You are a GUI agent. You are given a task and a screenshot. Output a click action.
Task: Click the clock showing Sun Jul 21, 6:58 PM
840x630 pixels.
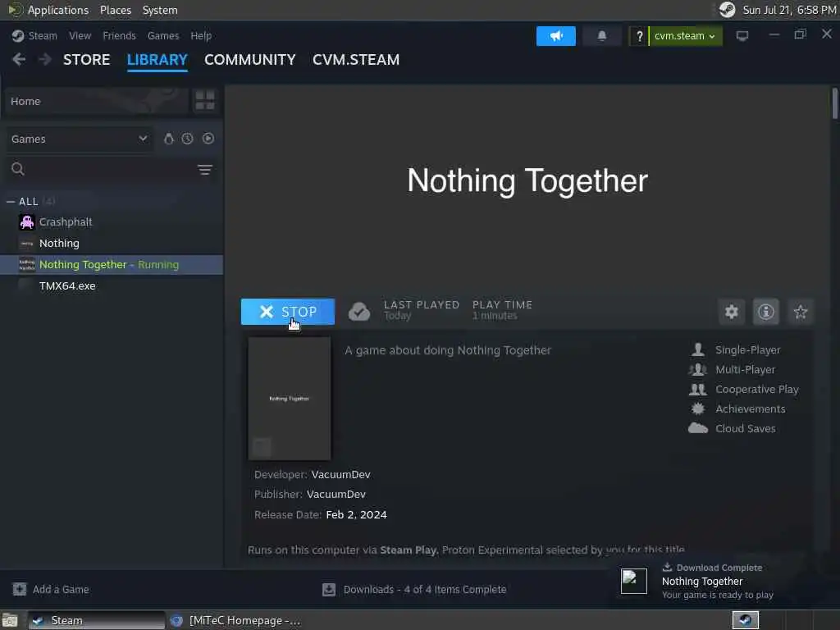789,10
